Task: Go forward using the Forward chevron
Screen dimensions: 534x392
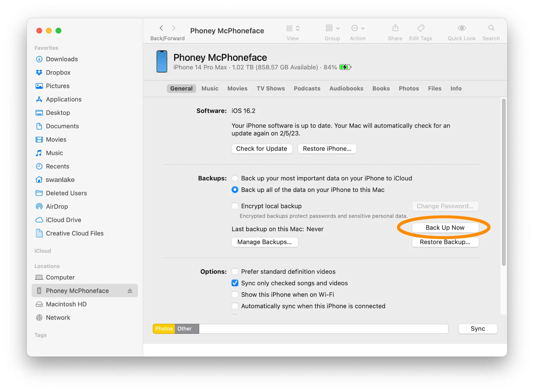Action: pos(174,28)
